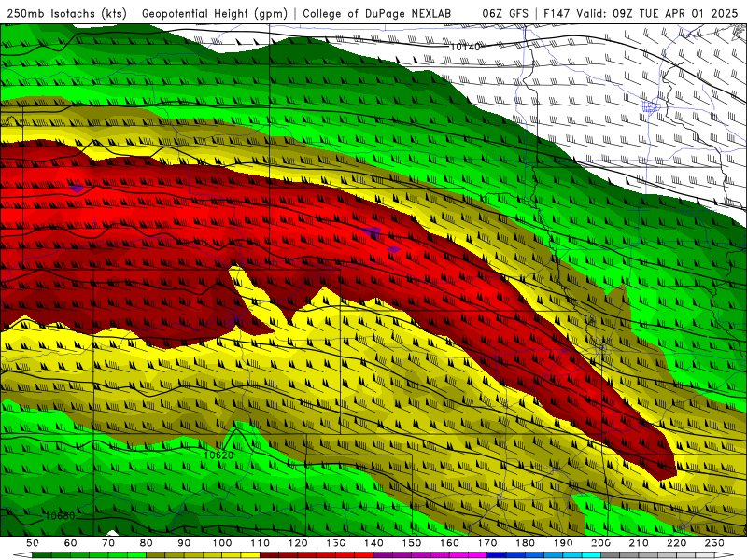Image resolution: width=747 pixels, height=560 pixels.
Task: Click the 110 value on color scale
Action: (x=261, y=543)
